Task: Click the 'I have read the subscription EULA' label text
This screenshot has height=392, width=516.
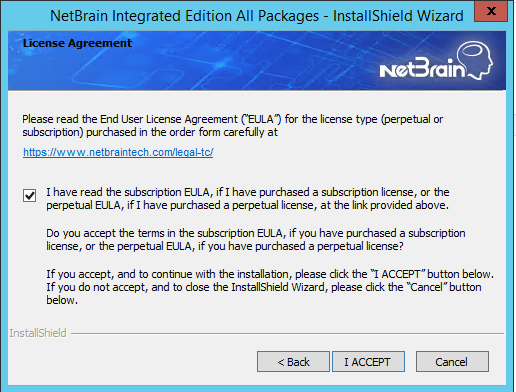Action: 248,199
